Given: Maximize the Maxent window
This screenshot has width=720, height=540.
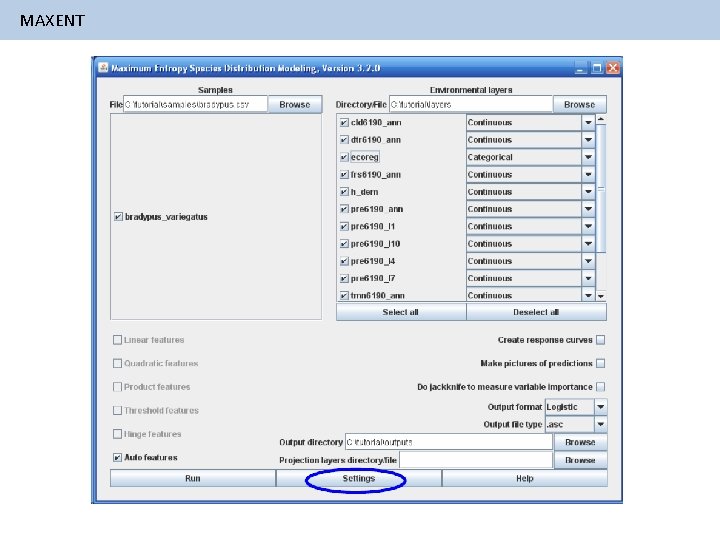Looking at the screenshot, I should (x=596, y=68).
